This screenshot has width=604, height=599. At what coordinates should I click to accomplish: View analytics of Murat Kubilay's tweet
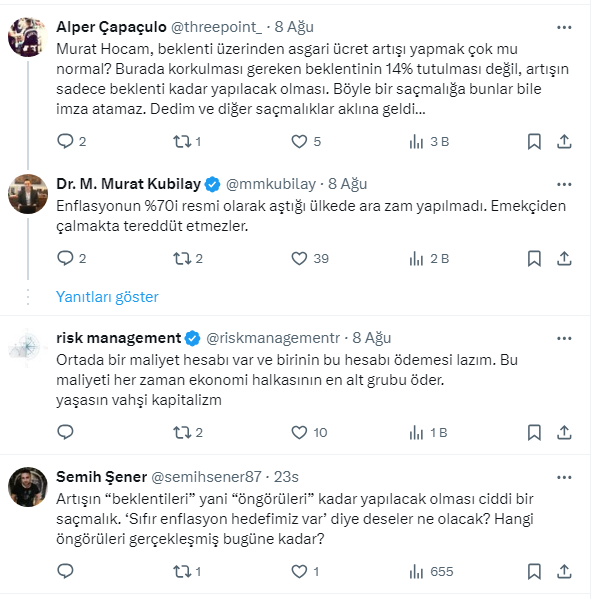click(x=418, y=258)
